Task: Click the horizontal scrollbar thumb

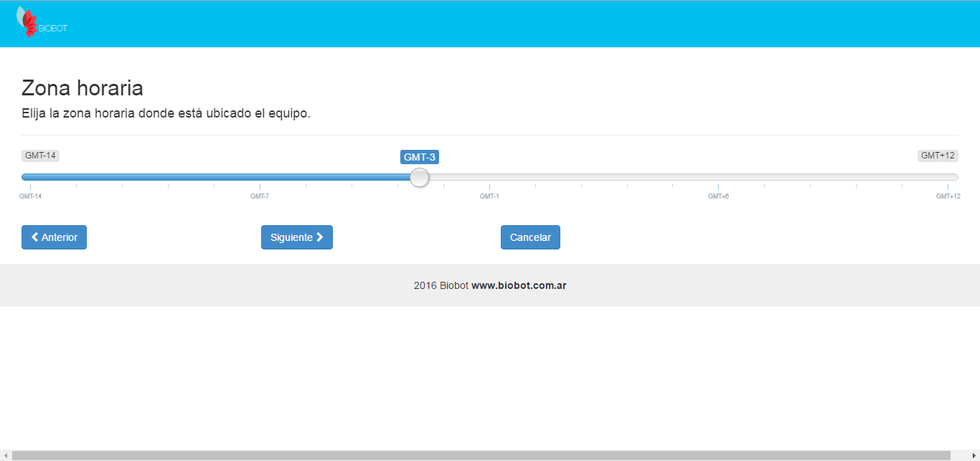Action: click(x=481, y=455)
